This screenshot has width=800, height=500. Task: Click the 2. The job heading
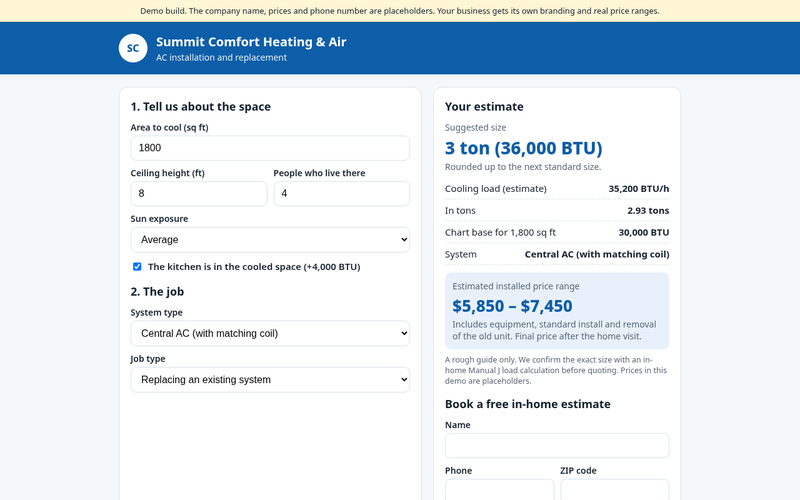point(157,292)
